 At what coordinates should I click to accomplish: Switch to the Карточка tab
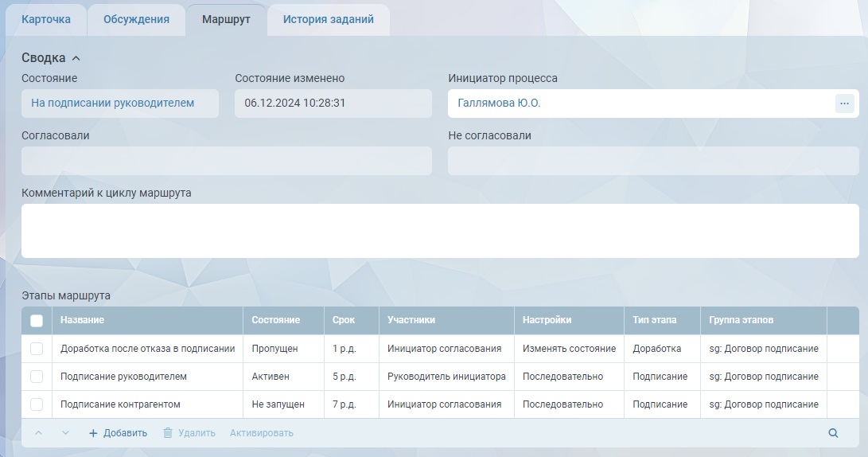(x=46, y=19)
